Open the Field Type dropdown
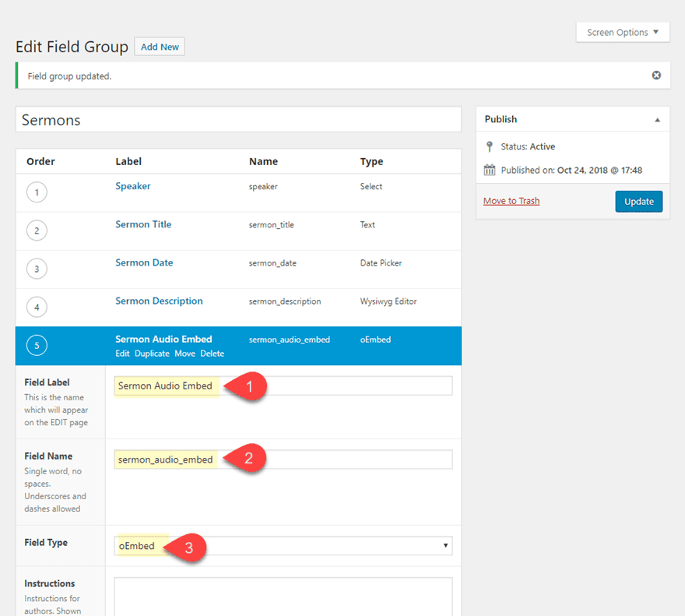Screen dimensions: 685x616 (x=283, y=546)
